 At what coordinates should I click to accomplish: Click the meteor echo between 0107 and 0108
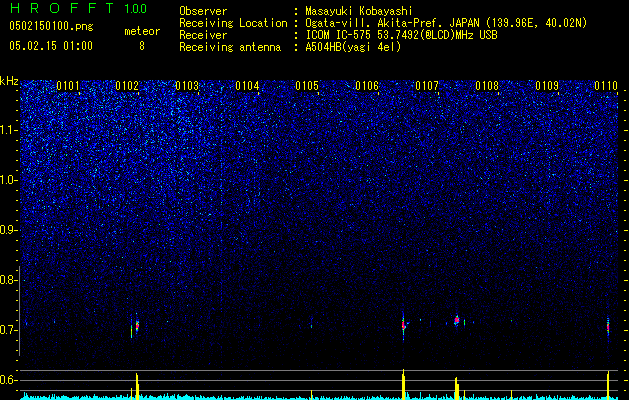457,320
